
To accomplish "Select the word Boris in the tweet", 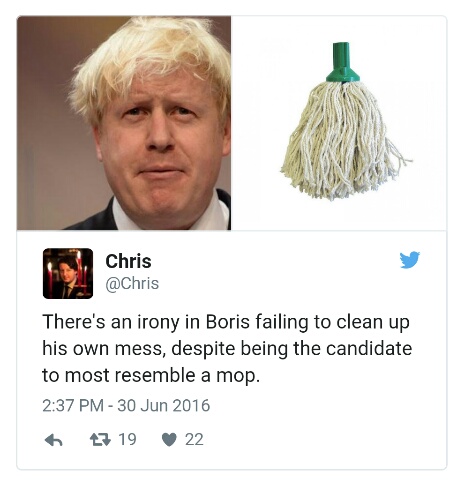I will (228, 322).
